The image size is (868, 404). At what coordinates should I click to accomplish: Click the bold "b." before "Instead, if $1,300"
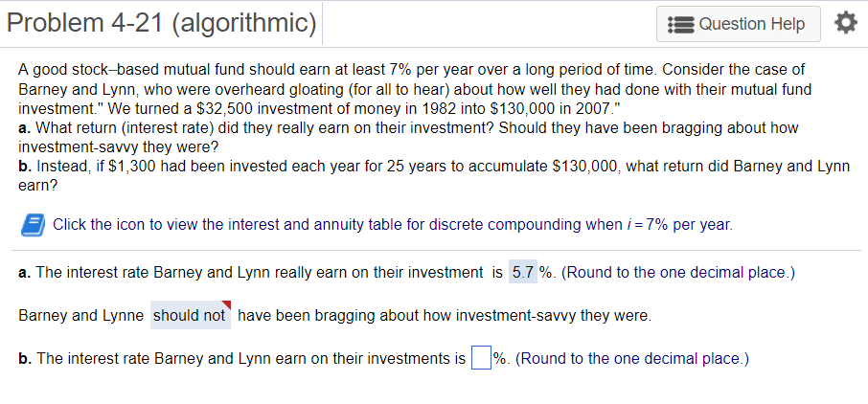pos(24,166)
